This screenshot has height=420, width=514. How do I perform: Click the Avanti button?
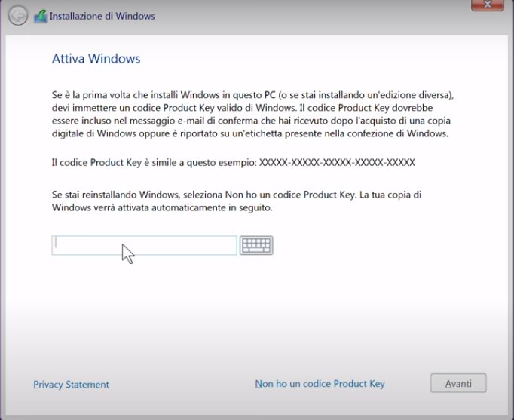(458, 383)
